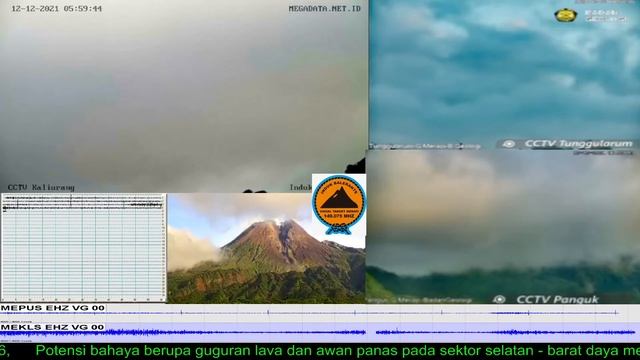The height and width of the screenshot is (360, 640).
Task: Click the MEPUS EHZ VG 00 label
Action: point(53,308)
